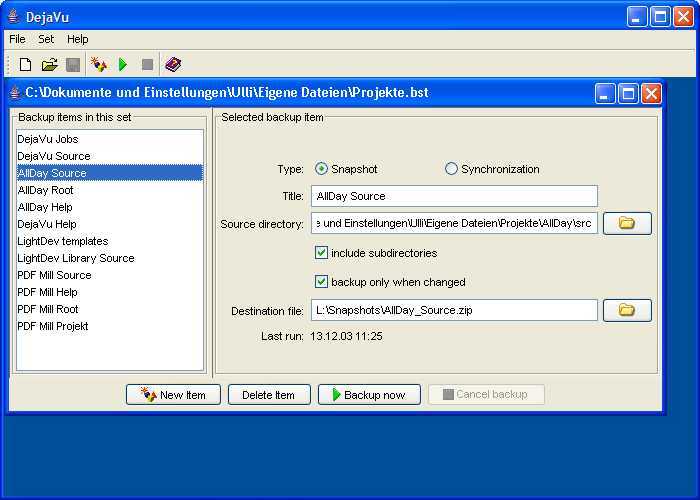Click the Projekte.bst window Java icon

tap(15, 92)
